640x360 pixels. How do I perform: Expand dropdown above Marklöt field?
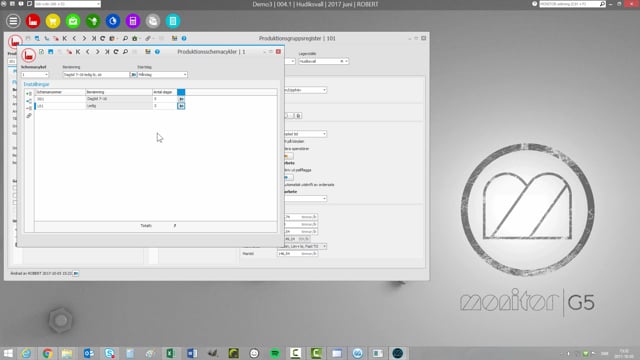(x=324, y=247)
